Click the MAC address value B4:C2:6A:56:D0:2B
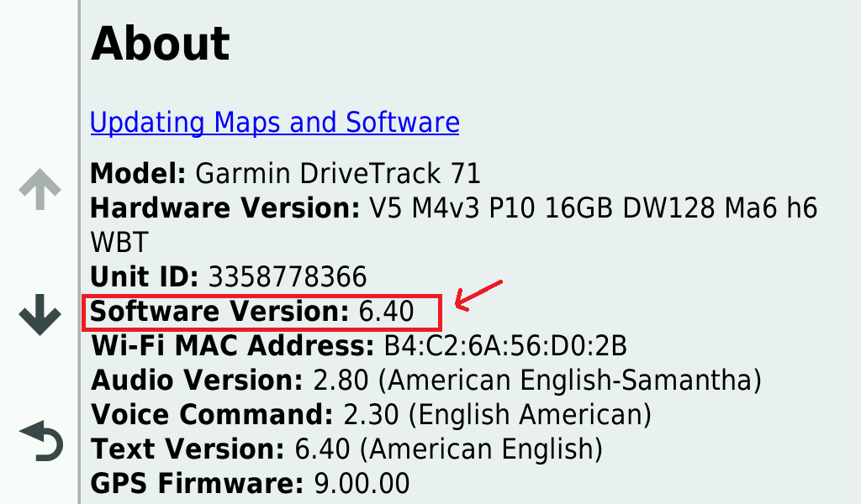Image resolution: width=861 pixels, height=504 pixels. tap(505, 346)
